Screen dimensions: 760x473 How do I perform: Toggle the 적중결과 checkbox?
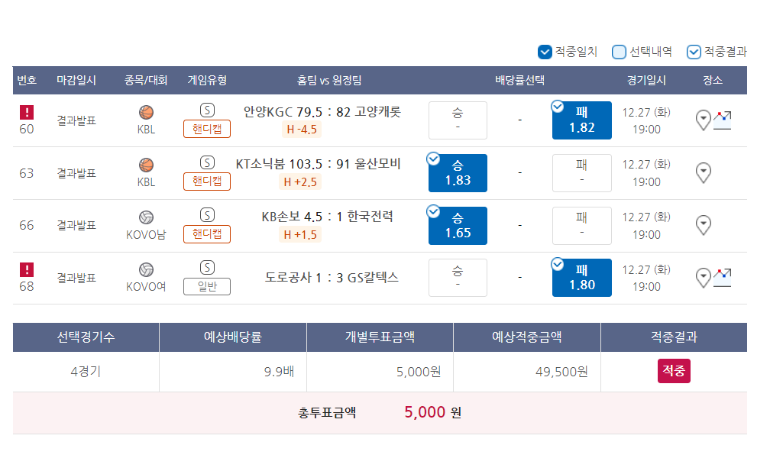click(x=694, y=52)
